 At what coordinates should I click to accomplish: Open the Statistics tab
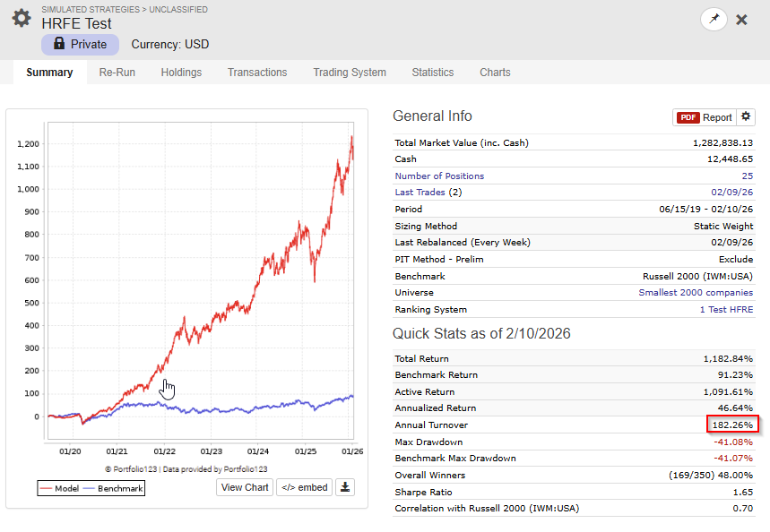pos(433,73)
